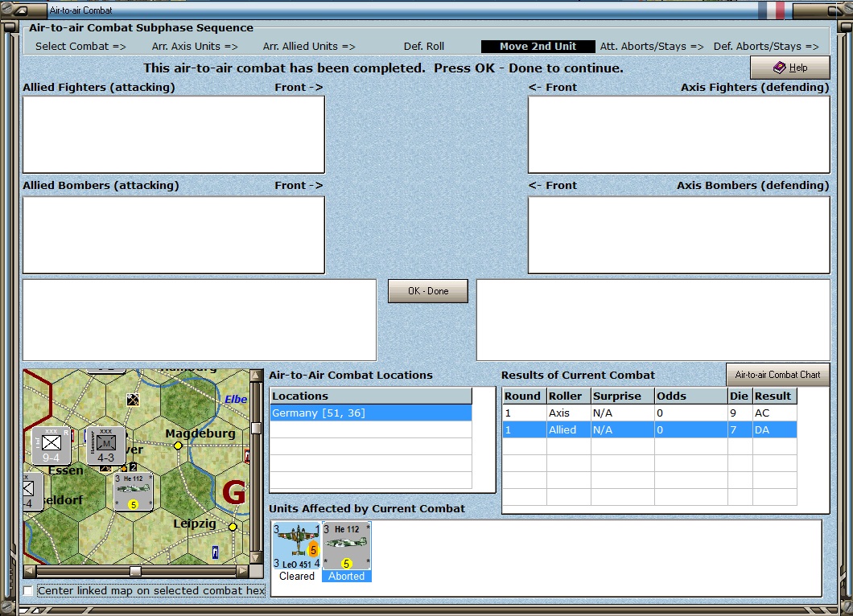Click the Arr. Axis Units => step
The height and width of the screenshot is (616, 853).
coord(195,47)
